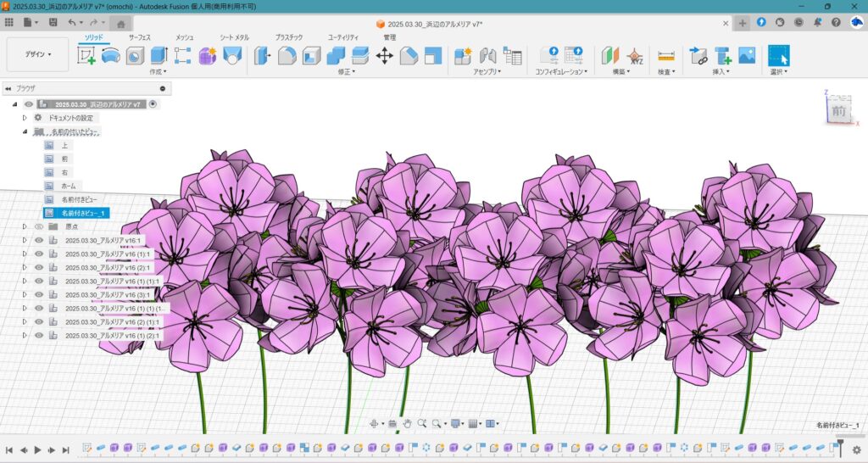This screenshot has height=463, width=868.
Task: Hide the アルメリア v16:1 component
Action: pyautogui.click(x=39, y=240)
